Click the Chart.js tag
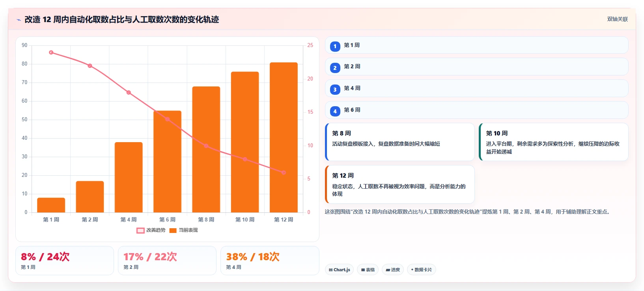The width and height of the screenshot is (644, 291). tap(339, 270)
